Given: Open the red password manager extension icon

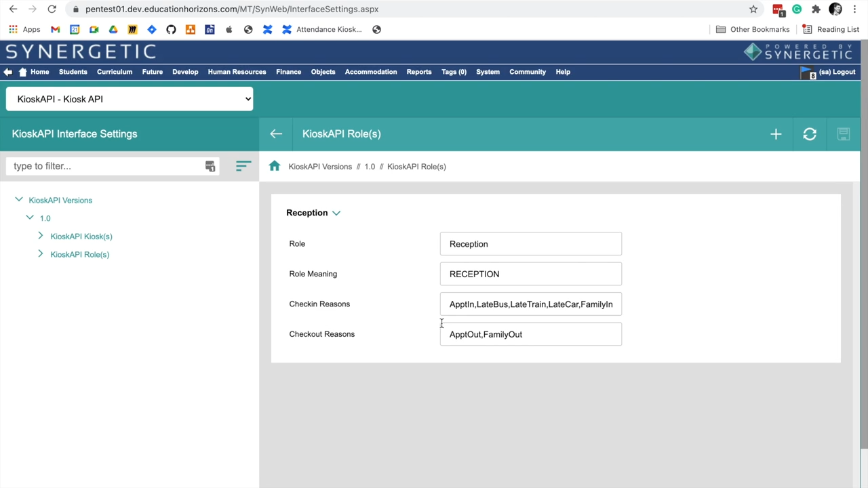Looking at the screenshot, I should pyautogui.click(x=778, y=9).
